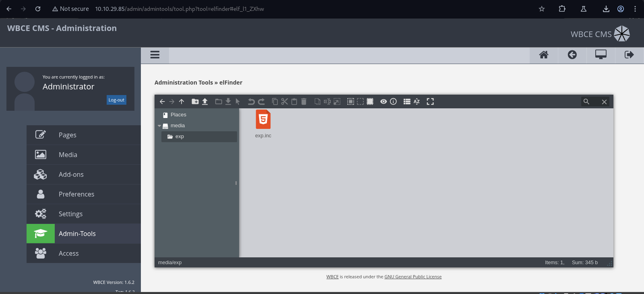Toggle the Preview eye icon
This screenshot has width=644, height=294.
pos(384,101)
